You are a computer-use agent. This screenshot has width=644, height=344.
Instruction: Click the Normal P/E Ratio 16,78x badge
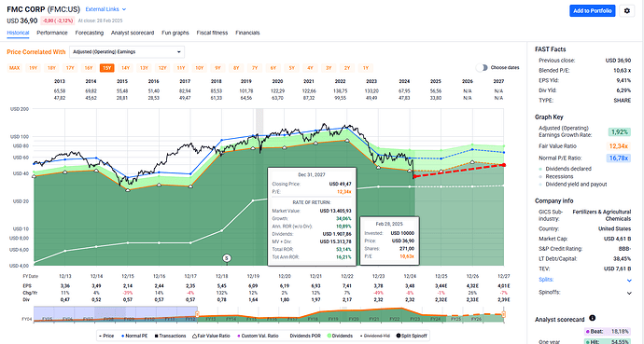[x=619, y=158]
